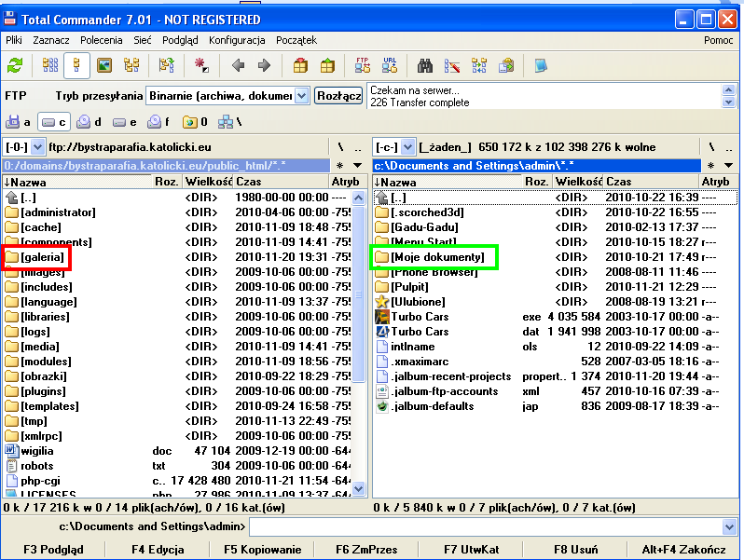Select floppy drive a button
The image size is (744, 560).
pyautogui.click(x=19, y=122)
